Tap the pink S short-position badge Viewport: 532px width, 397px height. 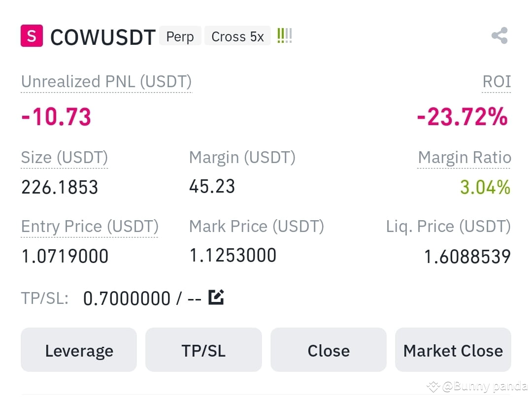click(32, 35)
